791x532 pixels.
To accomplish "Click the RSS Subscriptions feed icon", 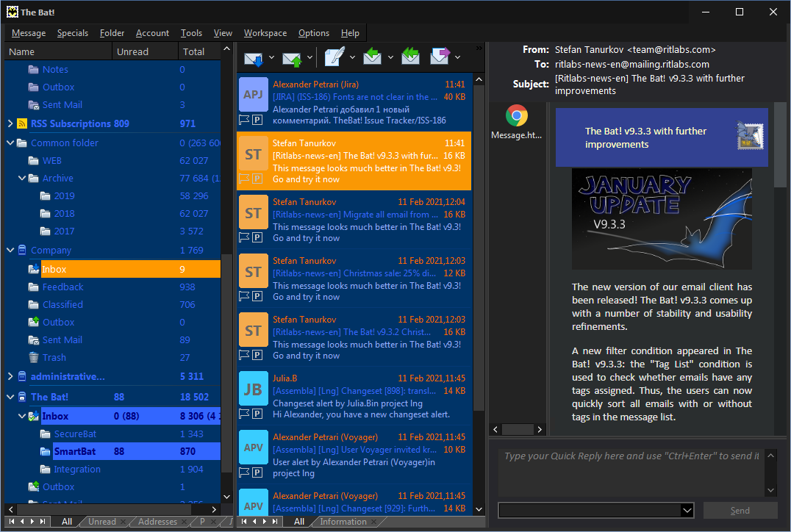I will [x=22, y=123].
